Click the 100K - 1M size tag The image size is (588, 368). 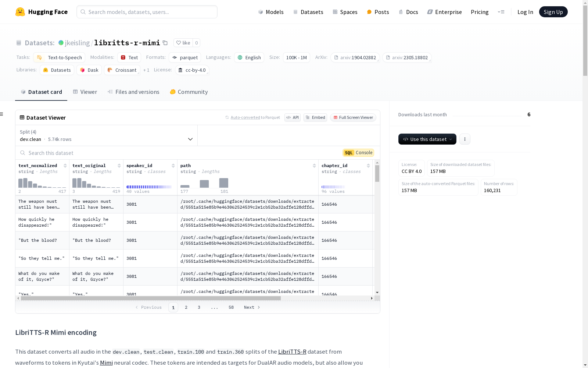pos(297,57)
